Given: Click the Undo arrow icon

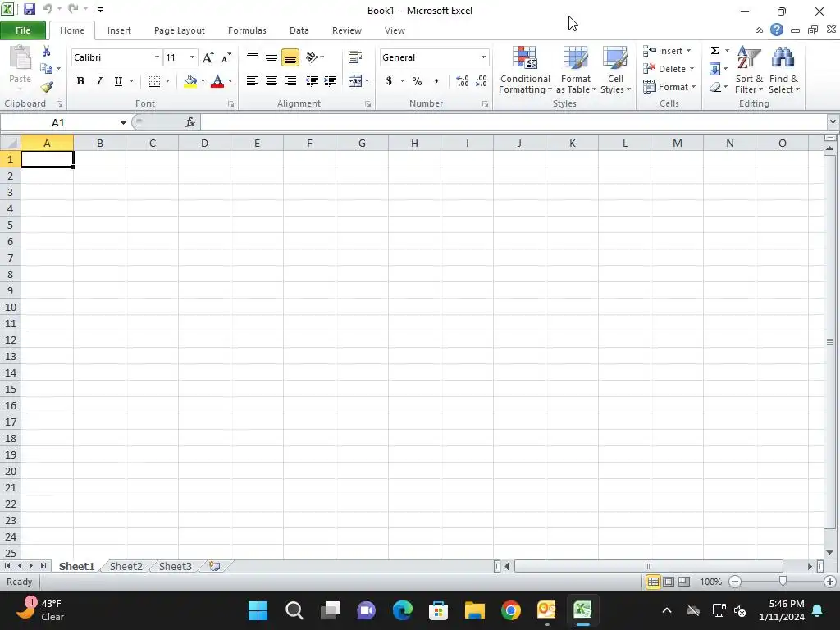Looking at the screenshot, I should pyautogui.click(x=47, y=9).
